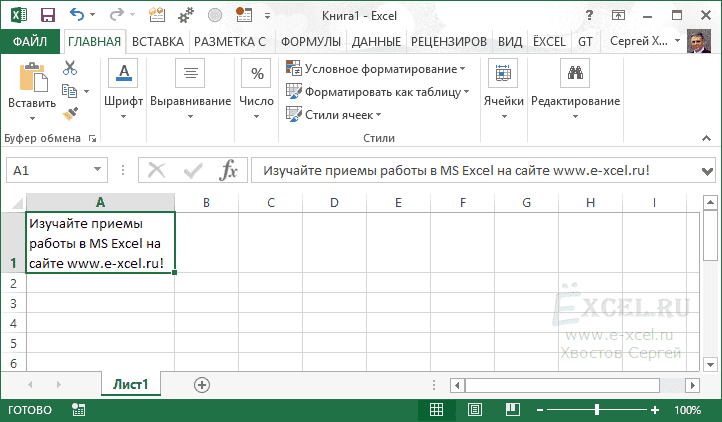This screenshot has width=722, height=422.
Task: Switch to Normal view icon
Action: 436,410
